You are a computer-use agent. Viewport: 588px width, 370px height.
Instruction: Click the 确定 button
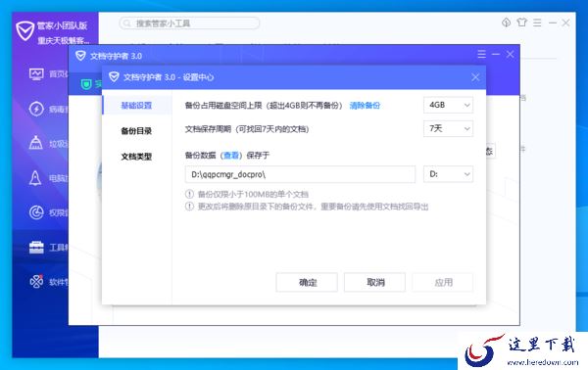307,282
